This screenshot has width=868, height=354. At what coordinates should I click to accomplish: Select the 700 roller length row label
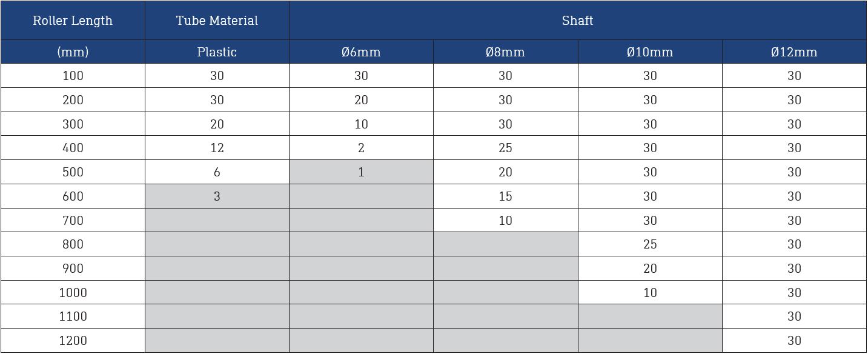(73, 220)
